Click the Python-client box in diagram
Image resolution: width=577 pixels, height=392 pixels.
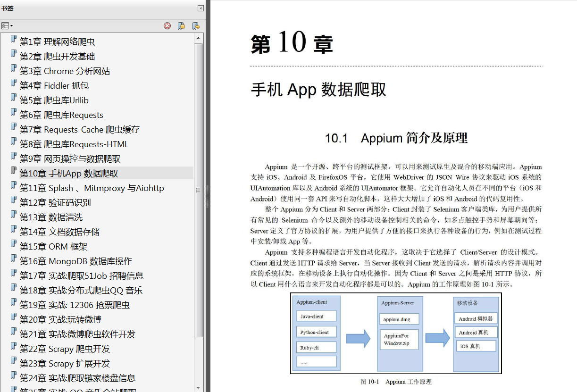317,332
